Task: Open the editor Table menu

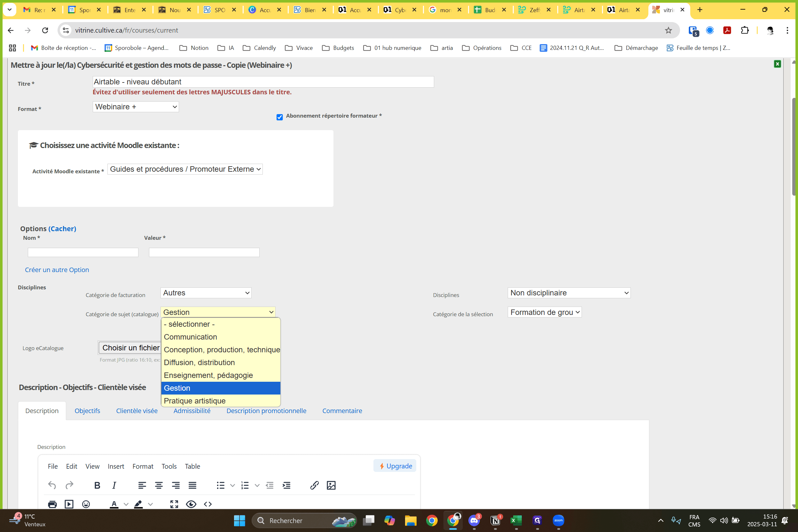Action: point(192,466)
